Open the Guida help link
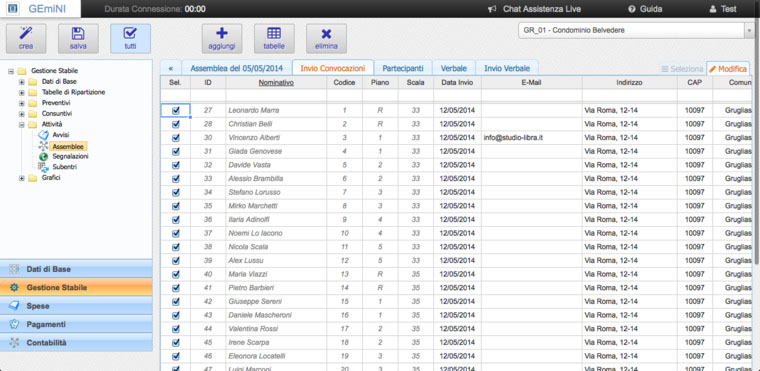 coord(645,9)
